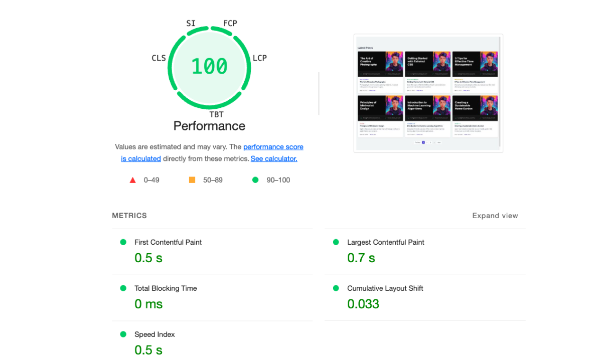Click the SI label on the gauge
The image size is (602, 364).
[x=191, y=24]
